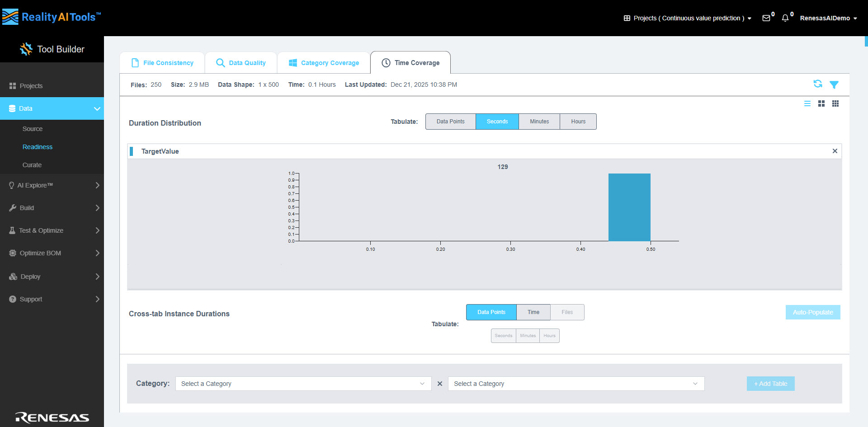Open the Category Coverage tab
Screen dimensions: 868x427
pyautogui.click(x=324, y=63)
